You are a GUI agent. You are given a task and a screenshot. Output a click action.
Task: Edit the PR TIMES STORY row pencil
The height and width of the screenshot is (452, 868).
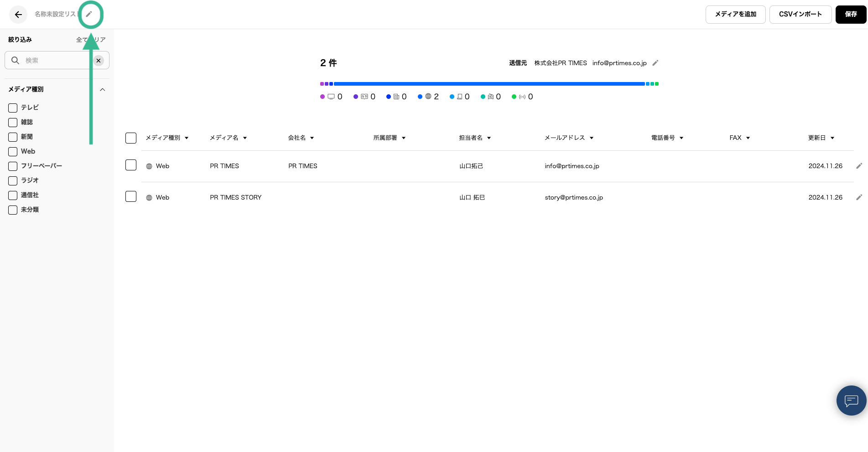tap(859, 197)
